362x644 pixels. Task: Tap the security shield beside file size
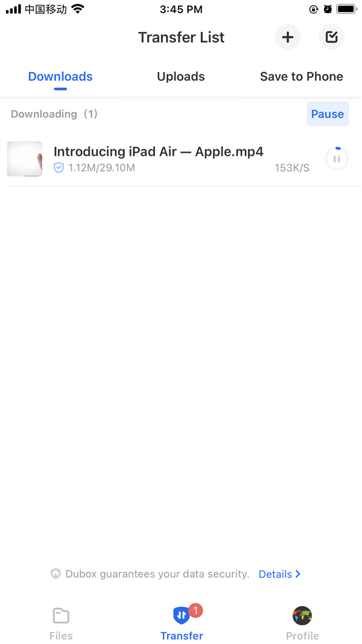pos(59,167)
